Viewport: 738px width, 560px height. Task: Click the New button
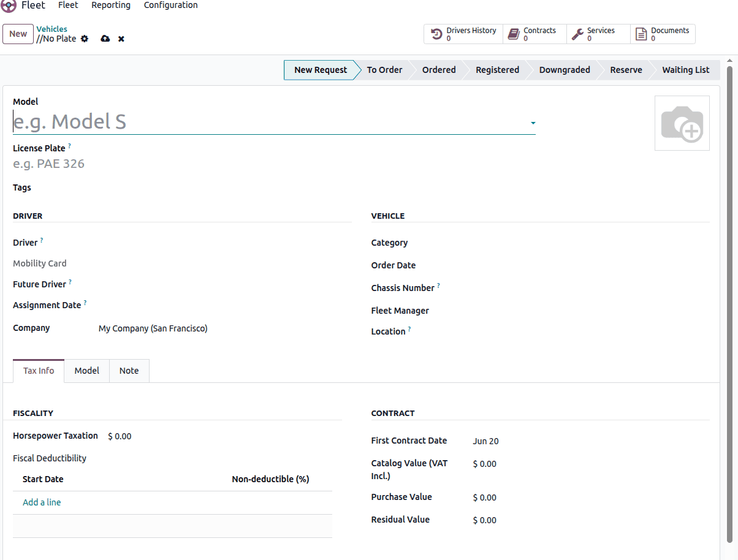pos(18,34)
